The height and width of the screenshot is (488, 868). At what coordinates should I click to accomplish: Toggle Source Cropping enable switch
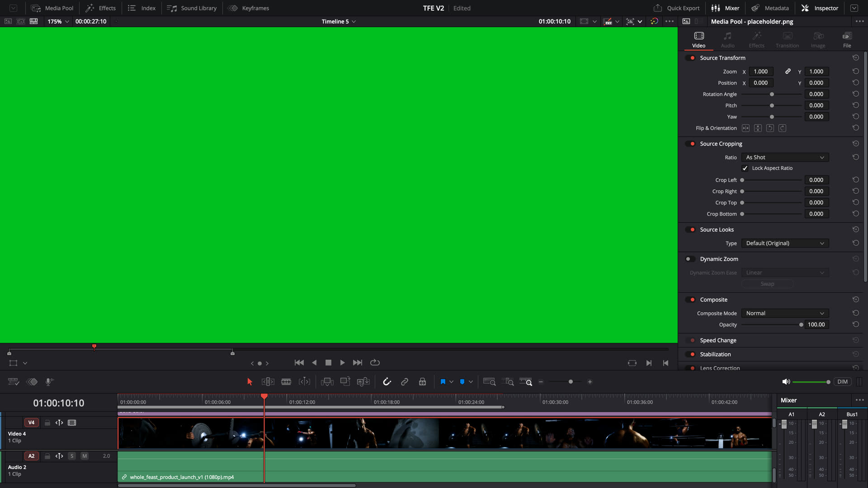690,144
